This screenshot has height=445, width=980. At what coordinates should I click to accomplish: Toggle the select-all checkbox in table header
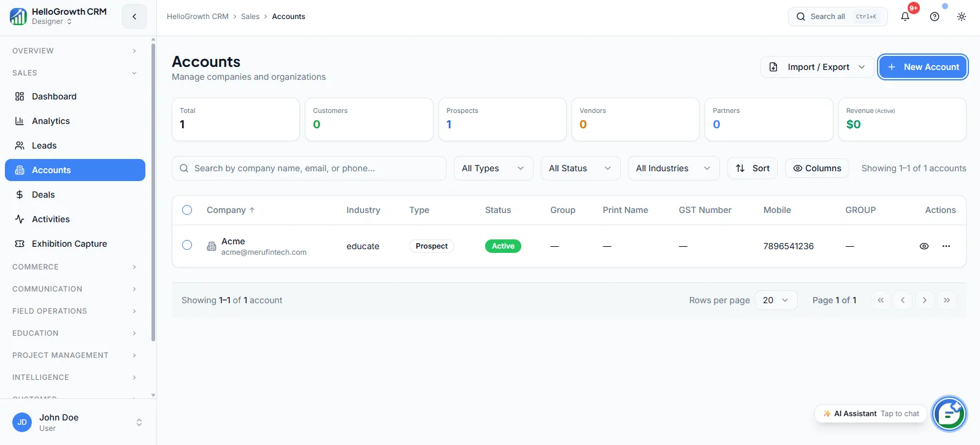point(187,210)
